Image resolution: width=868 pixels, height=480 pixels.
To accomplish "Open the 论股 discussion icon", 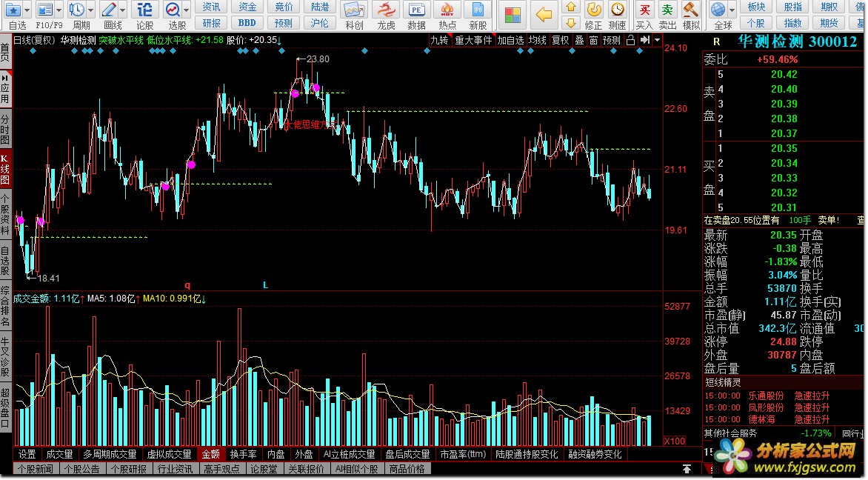I will [144, 10].
